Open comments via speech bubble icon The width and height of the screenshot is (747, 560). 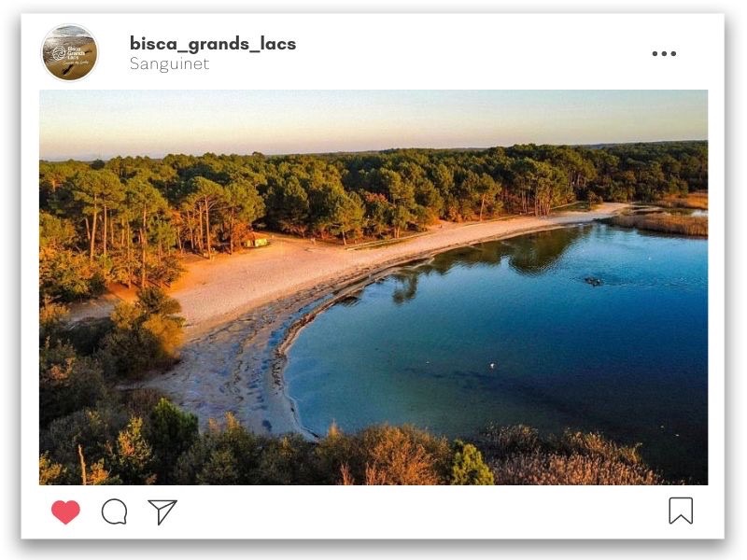point(114,511)
